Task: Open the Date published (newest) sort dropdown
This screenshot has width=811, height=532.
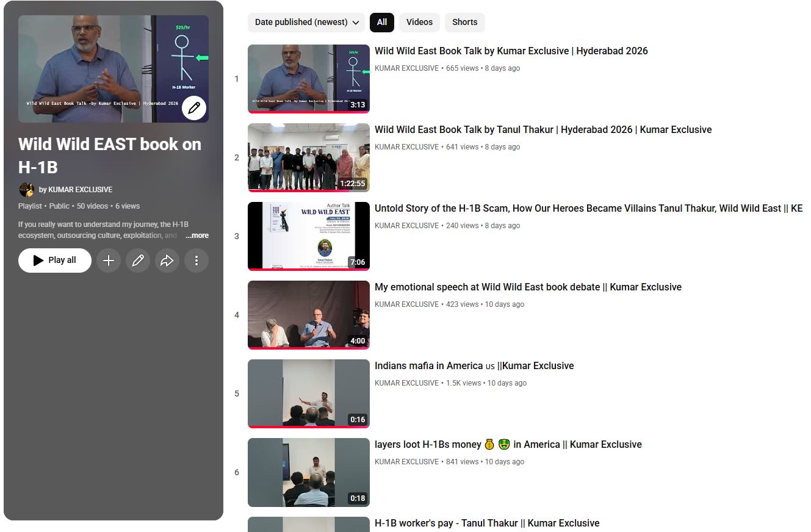Action: point(306,22)
